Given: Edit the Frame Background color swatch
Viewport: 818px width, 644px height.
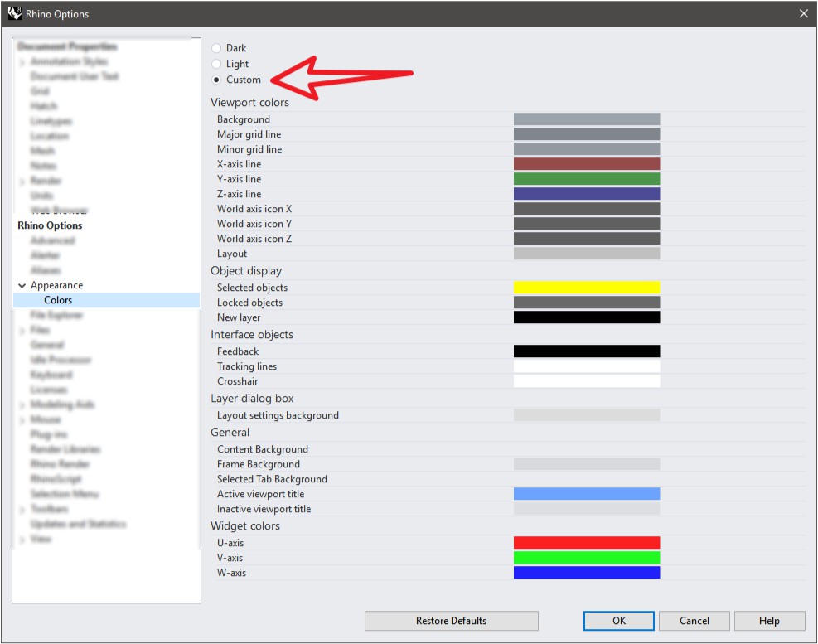Looking at the screenshot, I should click(x=587, y=464).
